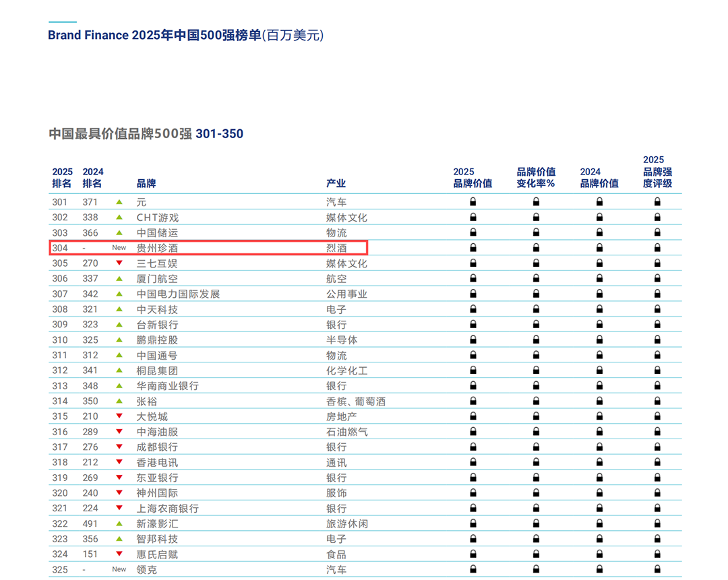728x580 pixels.
Task: Click the 中国最具价值品牌500强 301-350 heading
Action: (146, 133)
